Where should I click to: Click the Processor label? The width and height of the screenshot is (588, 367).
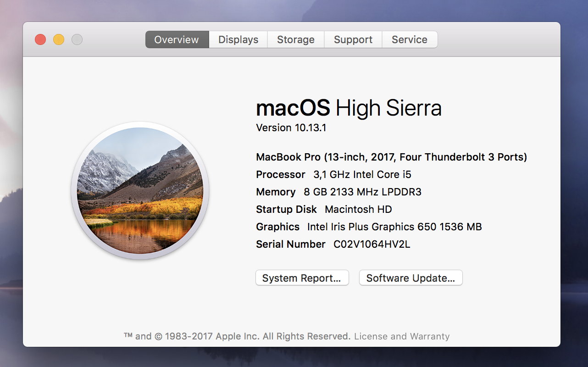coord(280,174)
